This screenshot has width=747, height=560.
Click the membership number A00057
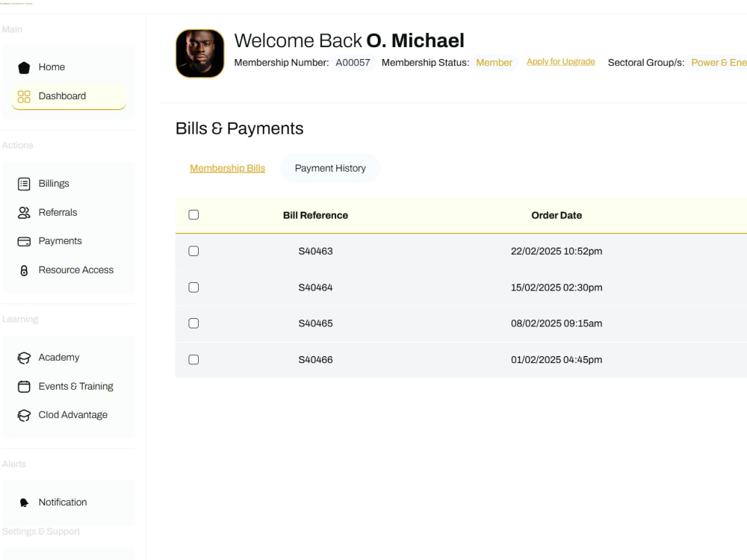coord(353,63)
